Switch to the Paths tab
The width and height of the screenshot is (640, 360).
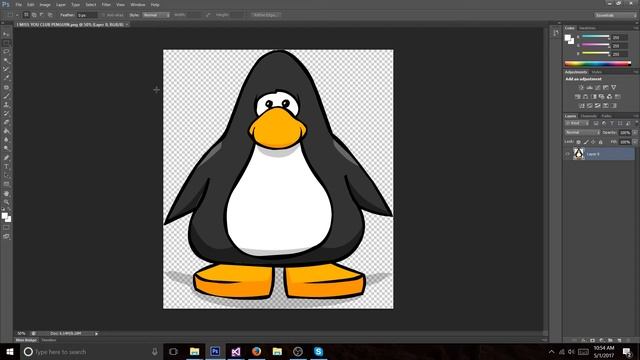[607, 116]
